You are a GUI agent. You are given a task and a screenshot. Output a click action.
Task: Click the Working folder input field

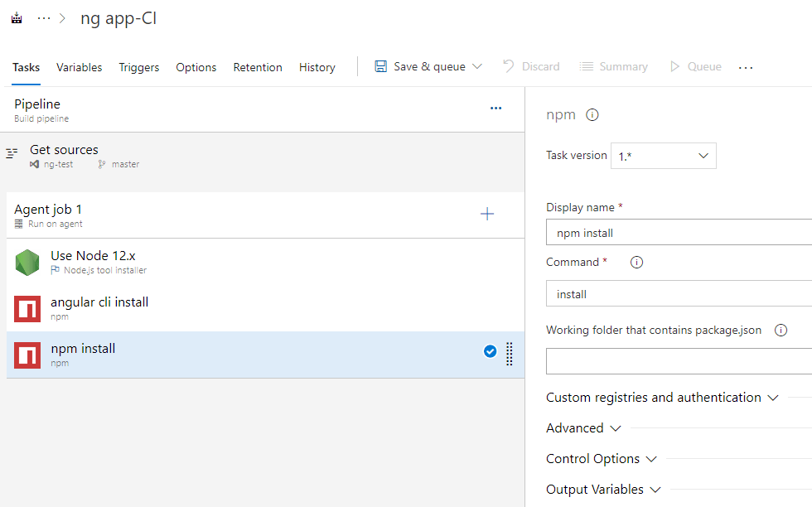coord(678,361)
